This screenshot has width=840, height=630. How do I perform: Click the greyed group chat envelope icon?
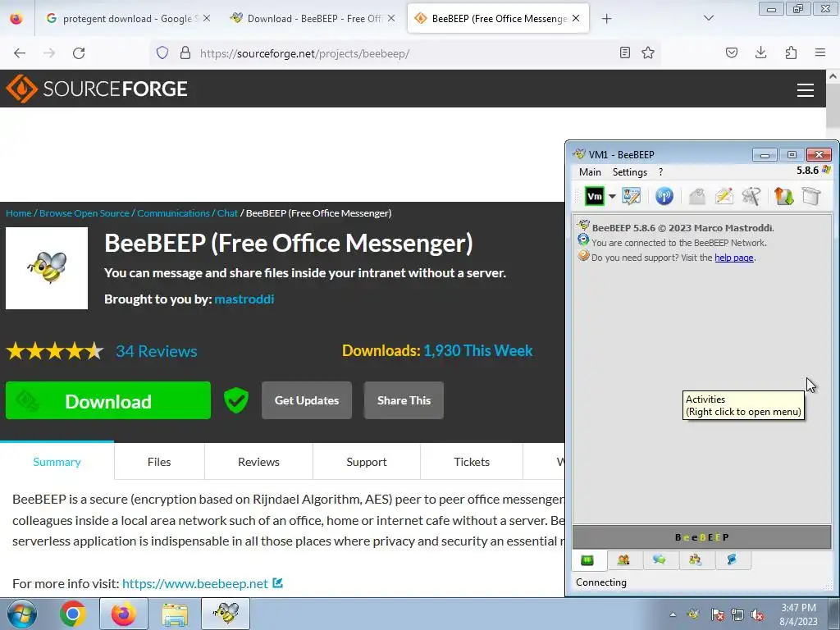pyautogui.click(x=696, y=196)
